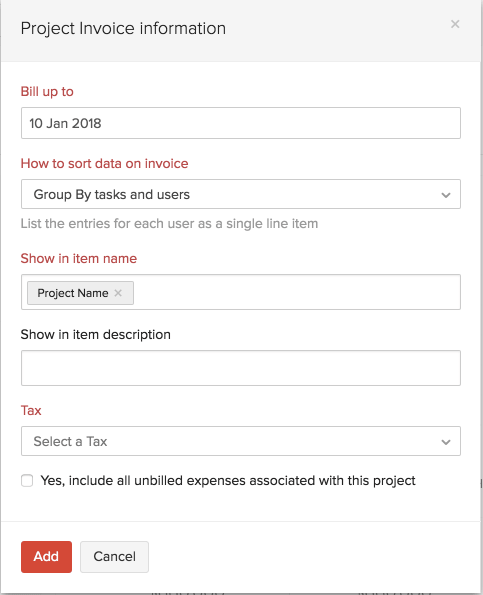Remove the Project Name tag
The image size is (483, 595).
click(118, 293)
